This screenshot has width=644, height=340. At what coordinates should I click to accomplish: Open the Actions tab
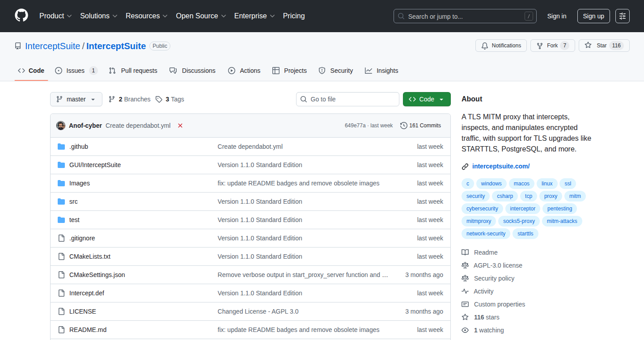[x=244, y=71]
